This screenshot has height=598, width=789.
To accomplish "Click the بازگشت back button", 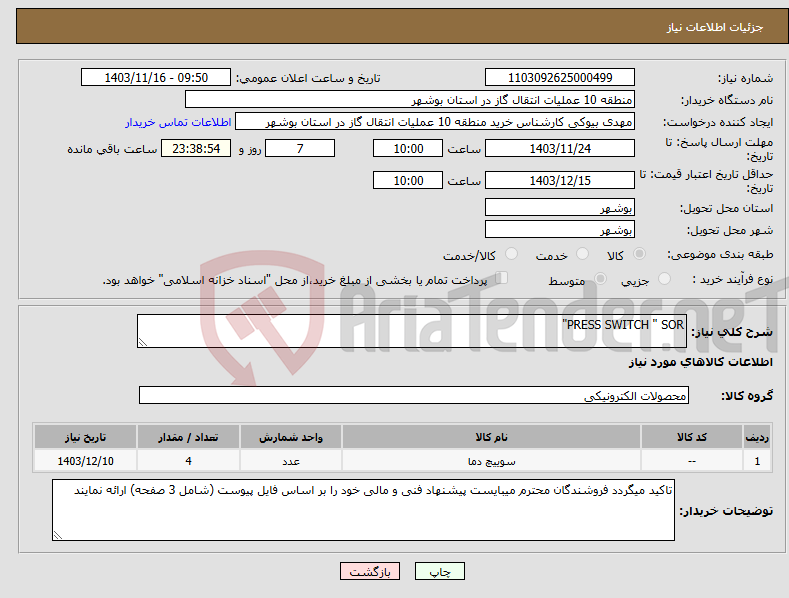I will point(370,571).
